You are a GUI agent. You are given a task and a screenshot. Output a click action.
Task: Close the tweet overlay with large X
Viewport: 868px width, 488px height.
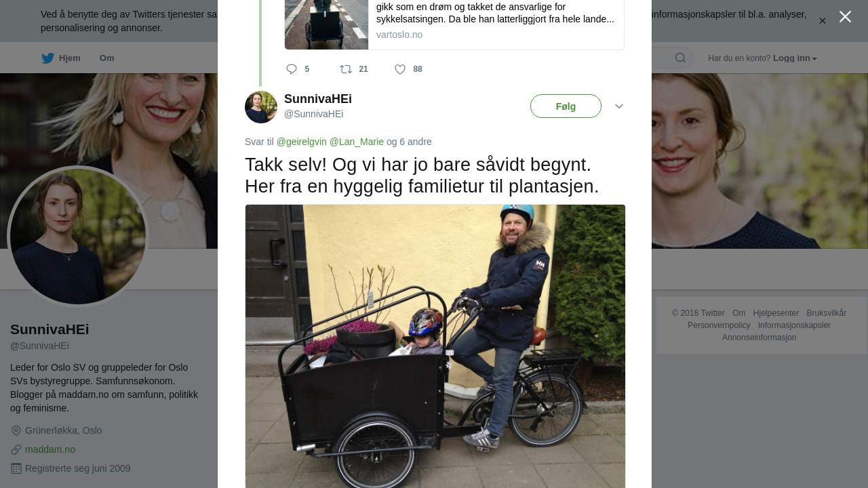click(845, 17)
